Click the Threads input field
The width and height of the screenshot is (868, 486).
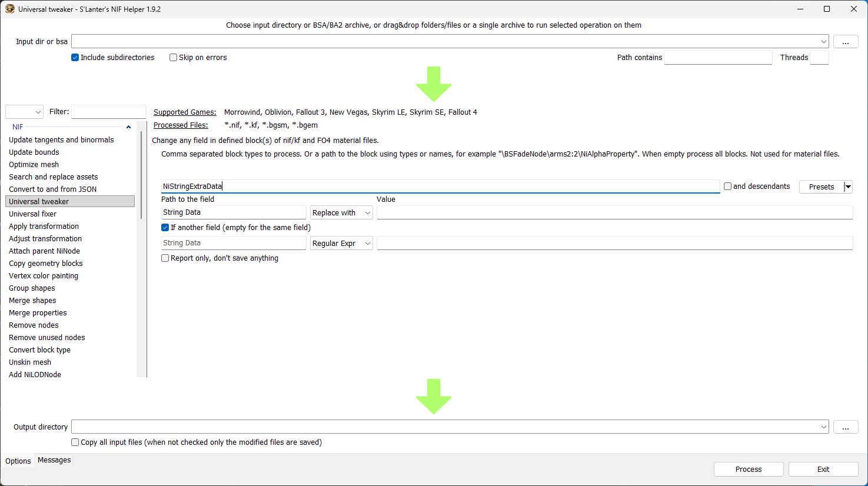click(x=819, y=58)
